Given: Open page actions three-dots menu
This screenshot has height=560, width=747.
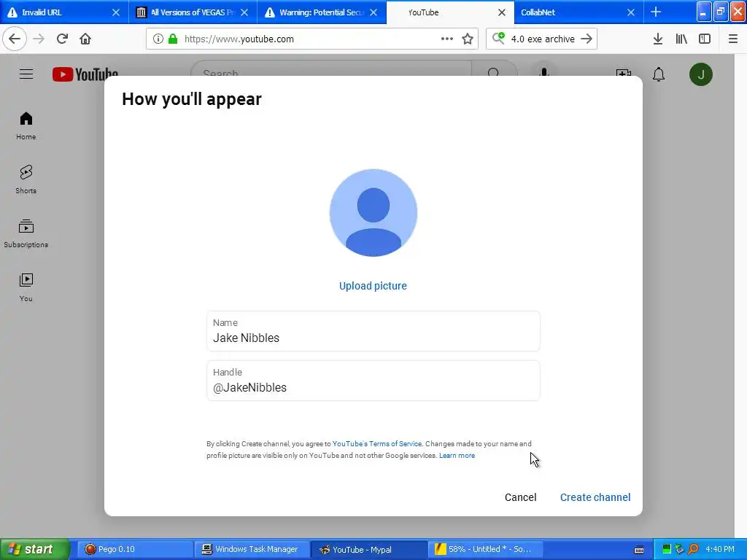Looking at the screenshot, I should (x=447, y=39).
